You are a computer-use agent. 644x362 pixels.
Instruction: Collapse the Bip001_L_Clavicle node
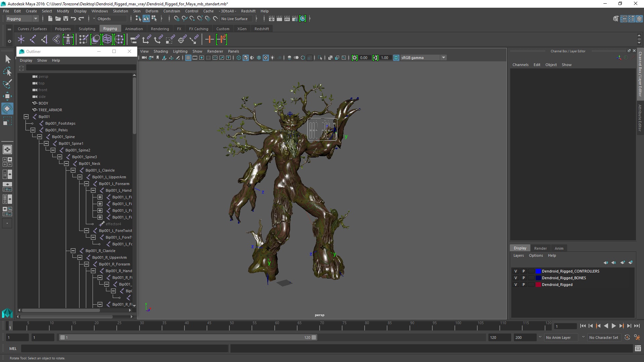[x=73, y=170]
